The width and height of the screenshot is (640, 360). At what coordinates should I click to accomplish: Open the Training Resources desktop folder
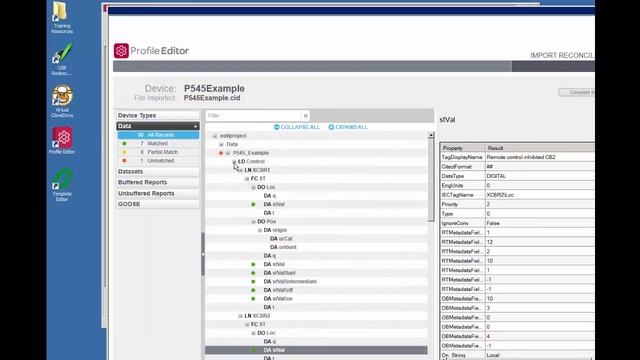click(x=62, y=18)
